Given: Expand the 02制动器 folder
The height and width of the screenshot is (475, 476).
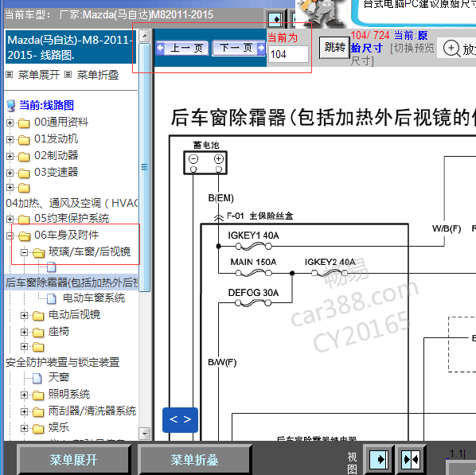Looking at the screenshot, I should click(10, 156).
